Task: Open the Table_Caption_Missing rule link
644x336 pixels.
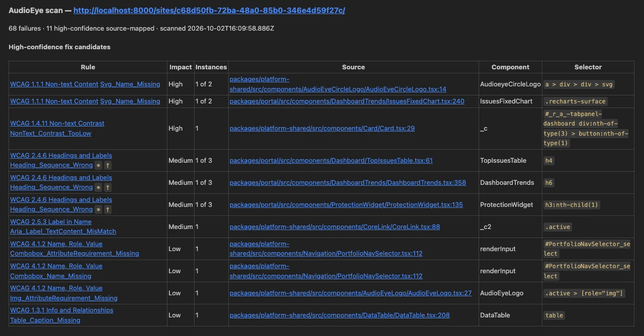Action: pos(45,320)
